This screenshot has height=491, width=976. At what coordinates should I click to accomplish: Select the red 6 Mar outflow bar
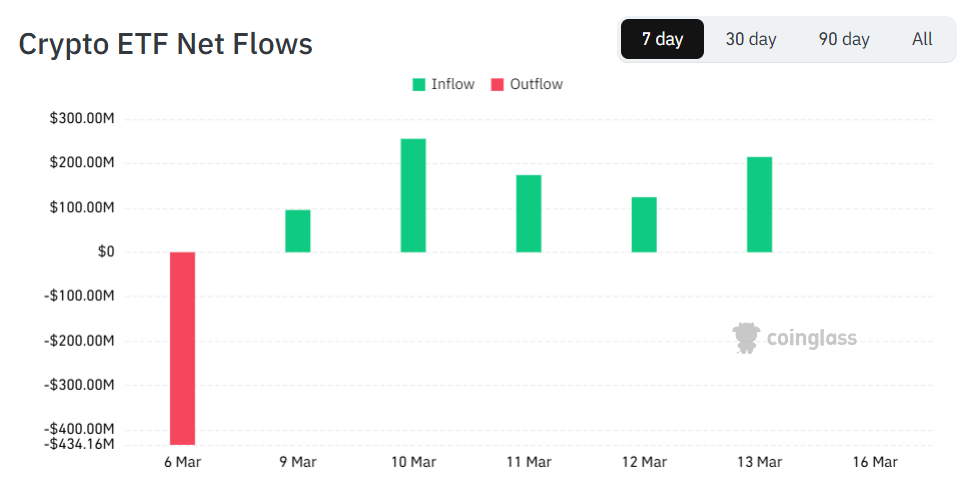(x=182, y=348)
